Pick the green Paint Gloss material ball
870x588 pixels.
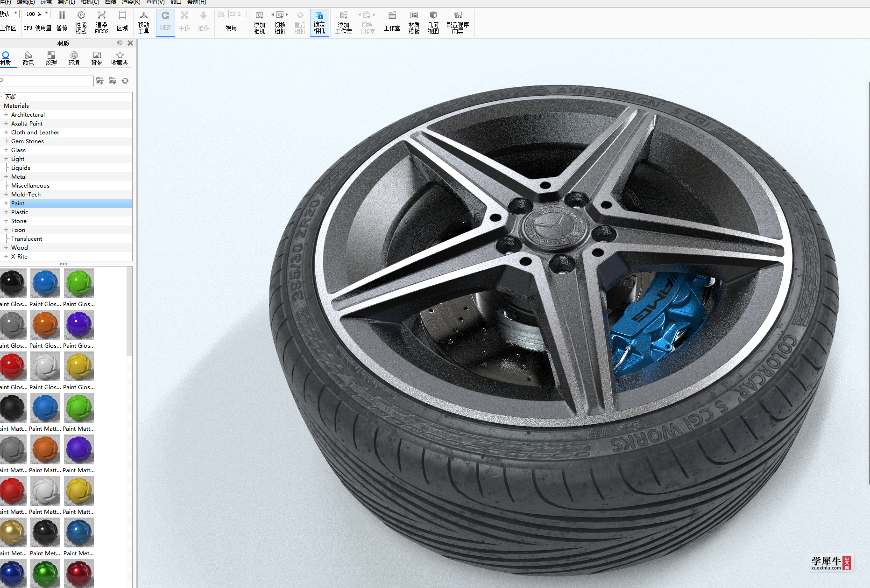pyautogui.click(x=79, y=283)
